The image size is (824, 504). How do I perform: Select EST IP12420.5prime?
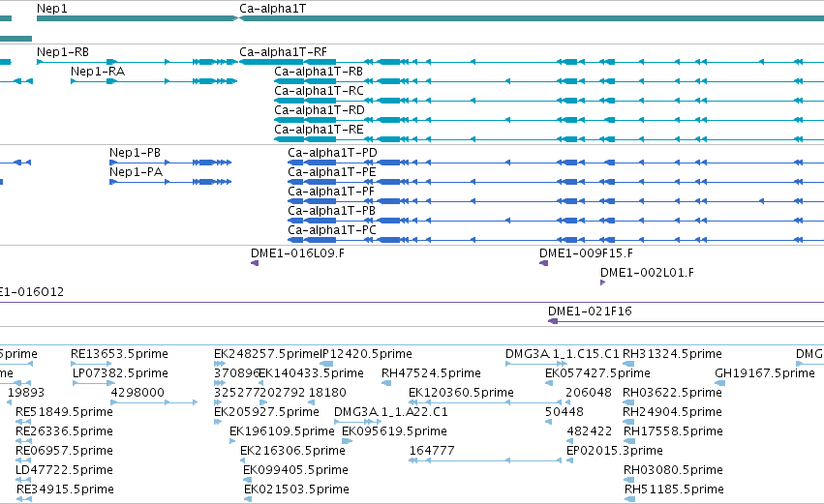(x=366, y=354)
